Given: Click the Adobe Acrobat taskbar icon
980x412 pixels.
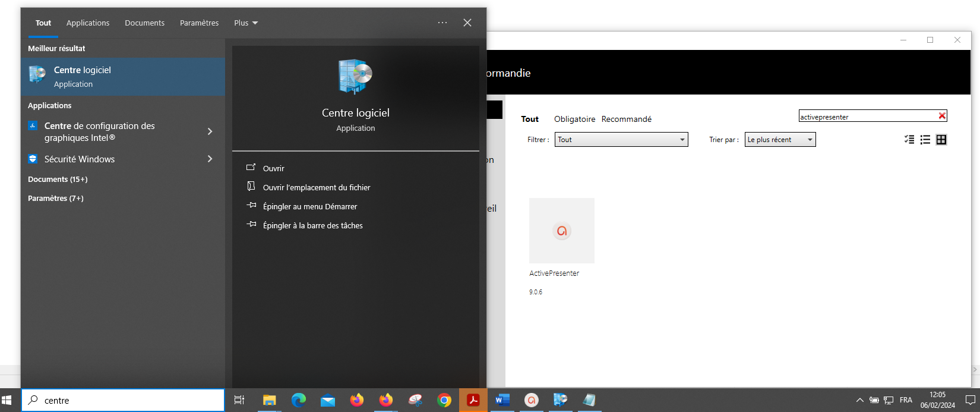Looking at the screenshot, I should pyautogui.click(x=473, y=400).
